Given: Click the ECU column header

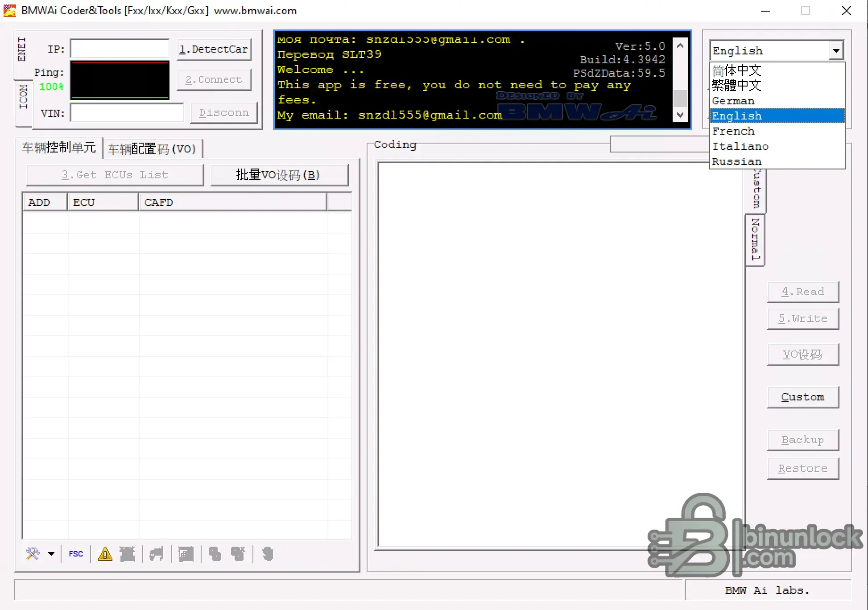Looking at the screenshot, I should pos(103,202).
